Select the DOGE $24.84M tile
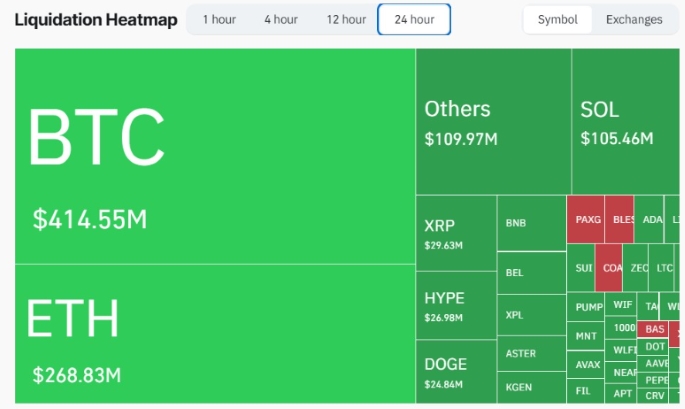The image size is (685, 409). point(456,372)
